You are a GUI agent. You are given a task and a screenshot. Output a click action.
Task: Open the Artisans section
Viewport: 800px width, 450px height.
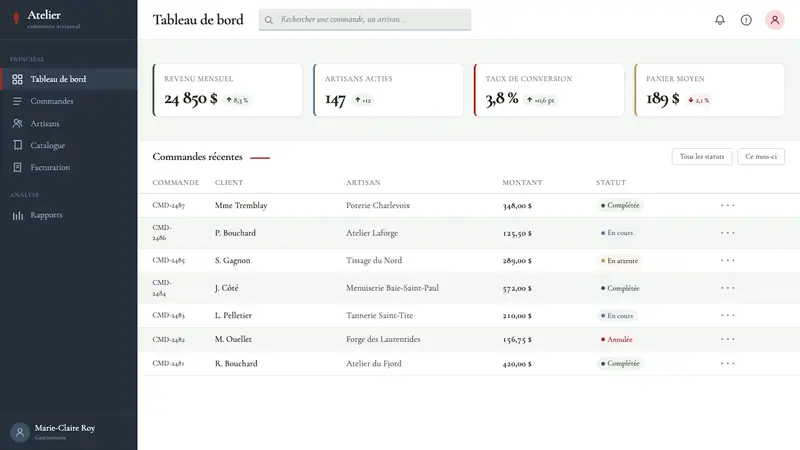tap(68, 123)
